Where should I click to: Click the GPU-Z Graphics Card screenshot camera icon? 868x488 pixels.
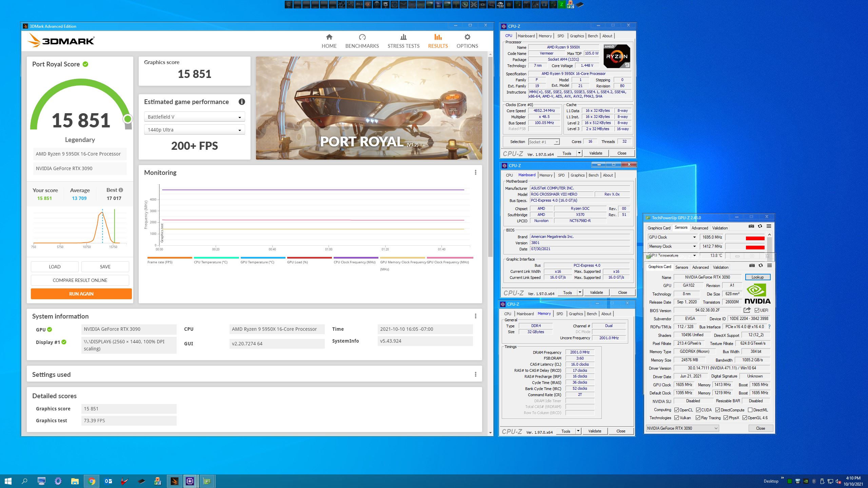[x=752, y=265]
